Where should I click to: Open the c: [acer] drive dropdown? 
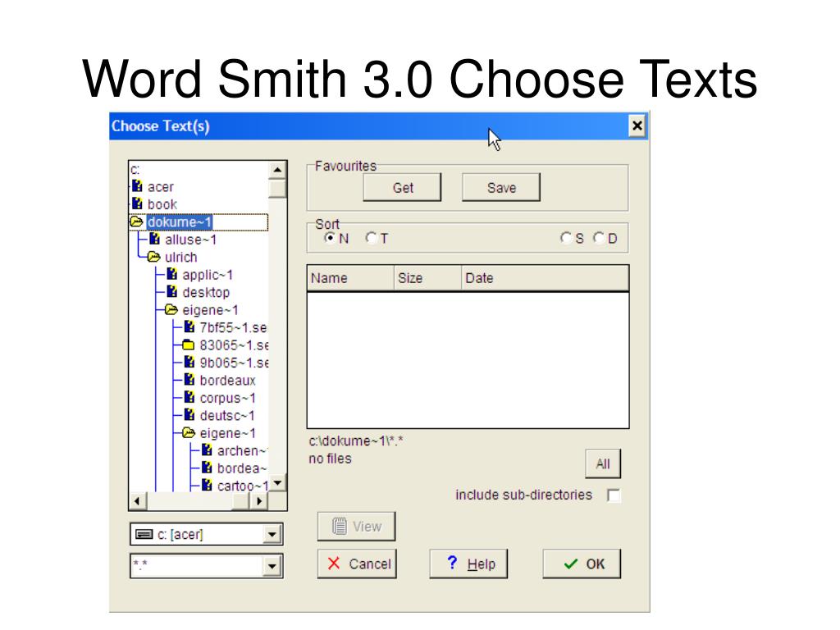pyautogui.click(x=272, y=534)
